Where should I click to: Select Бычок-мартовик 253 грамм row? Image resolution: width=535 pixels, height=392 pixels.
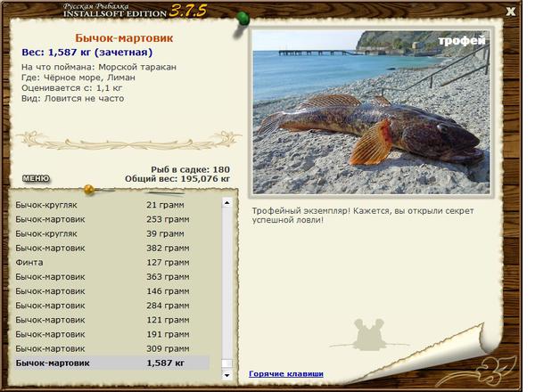pos(112,219)
